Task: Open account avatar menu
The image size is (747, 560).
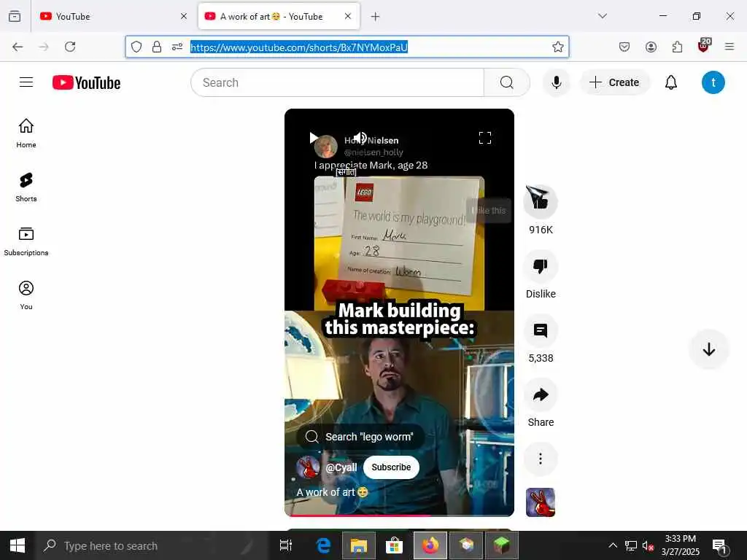Action: point(713,82)
